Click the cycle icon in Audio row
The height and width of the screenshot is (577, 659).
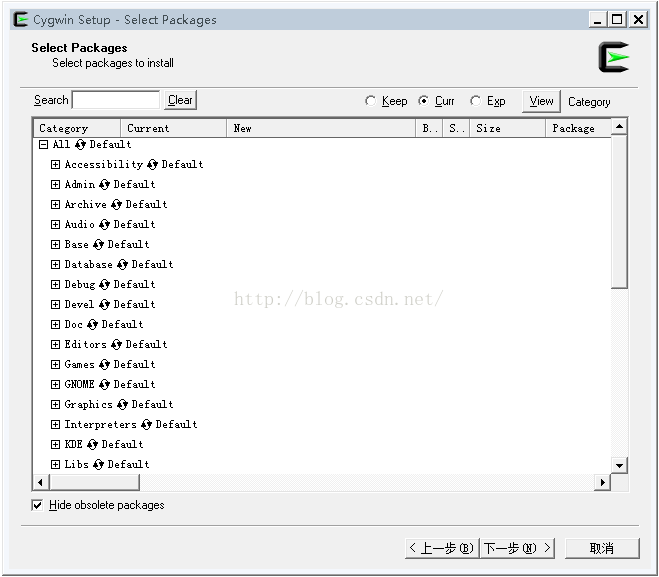pyautogui.click(x=104, y=224)
